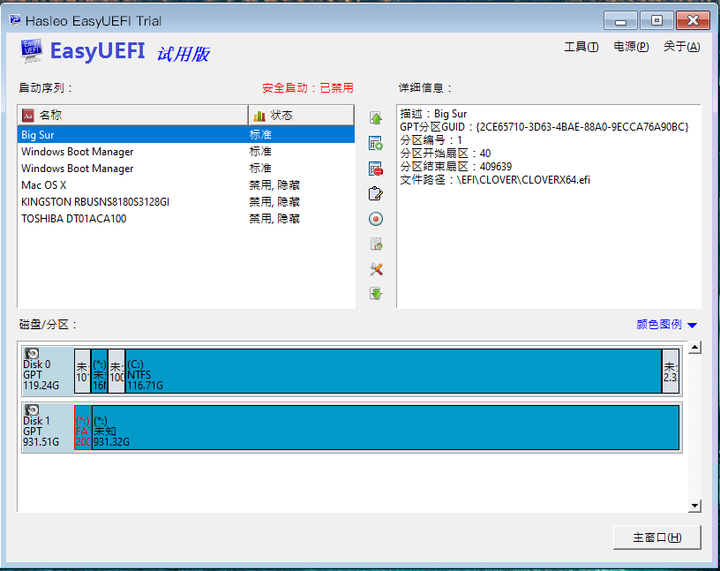Image resolution: width=720 pixels, height=571 pixels.
Task: Click the disk list scrollbar up arrow
Action: (694, 347)
